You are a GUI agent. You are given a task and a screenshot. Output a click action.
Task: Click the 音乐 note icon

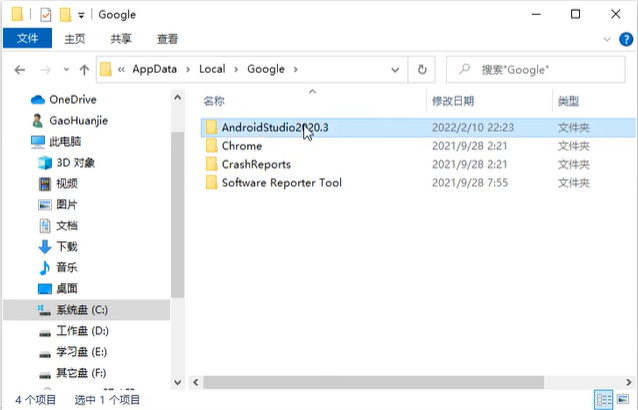44,268
